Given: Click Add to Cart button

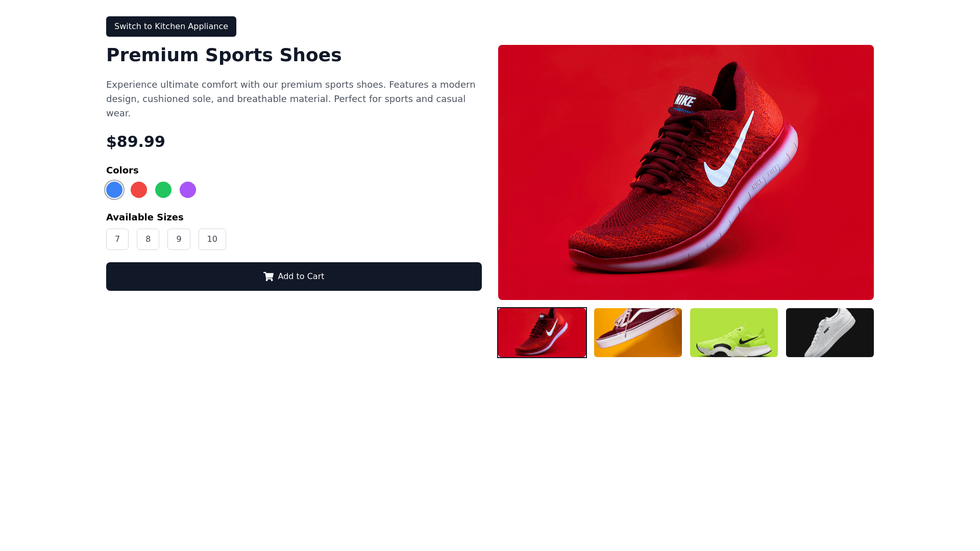Looking at the screenshot, I should click(x=294, y=277).
